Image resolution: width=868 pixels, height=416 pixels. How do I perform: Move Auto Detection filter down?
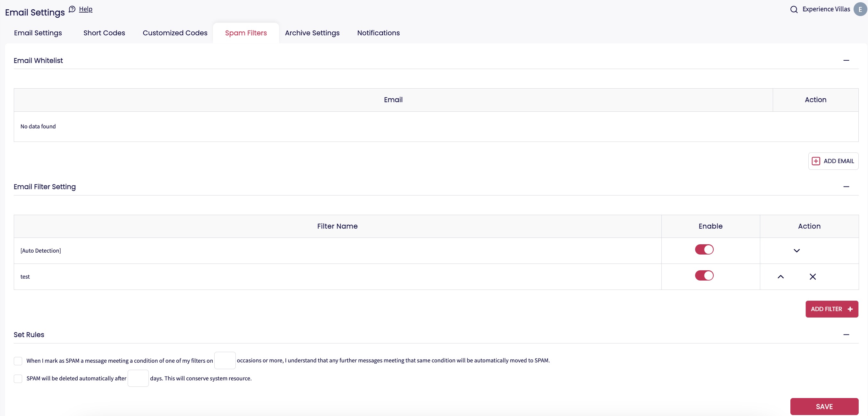pos(796,251)
